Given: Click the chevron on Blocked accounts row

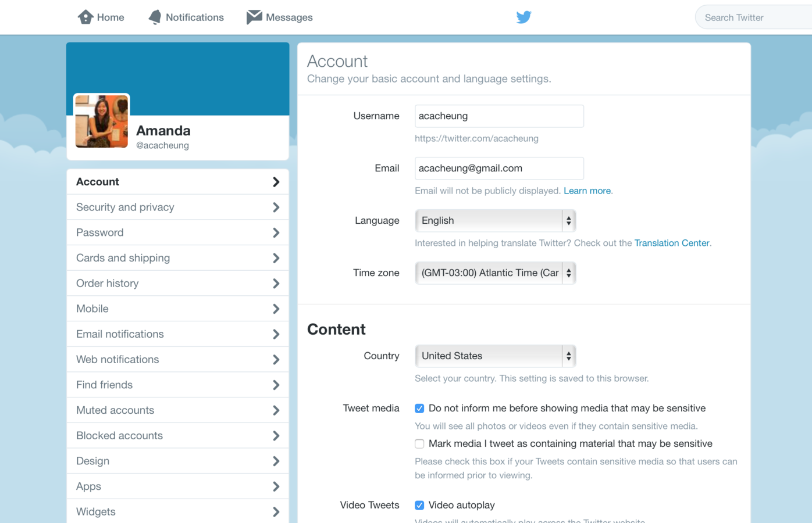Looking at the screenshot, I should pyautogui.click(x=276, y=436).
